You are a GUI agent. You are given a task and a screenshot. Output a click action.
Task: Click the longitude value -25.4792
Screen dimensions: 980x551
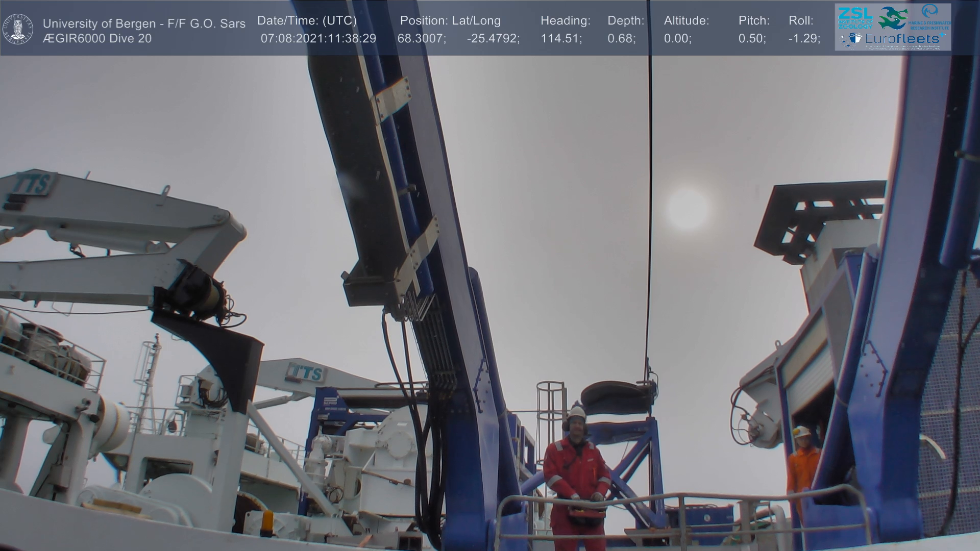(493, 39)
